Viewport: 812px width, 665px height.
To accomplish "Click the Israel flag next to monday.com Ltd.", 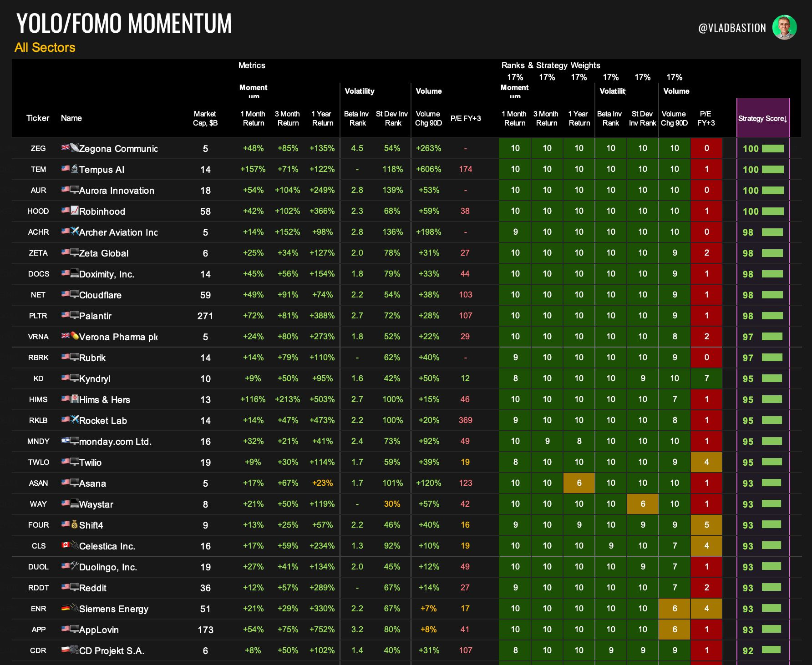I will (x=66, y=440).
